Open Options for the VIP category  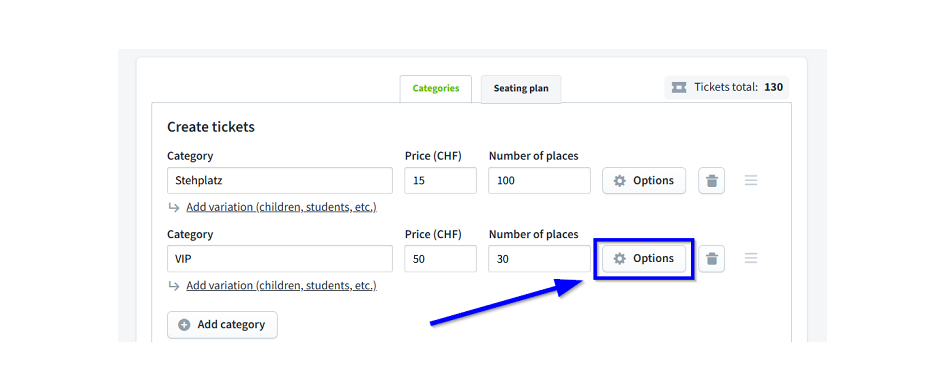pyautogui.click(x=644, y=258)
